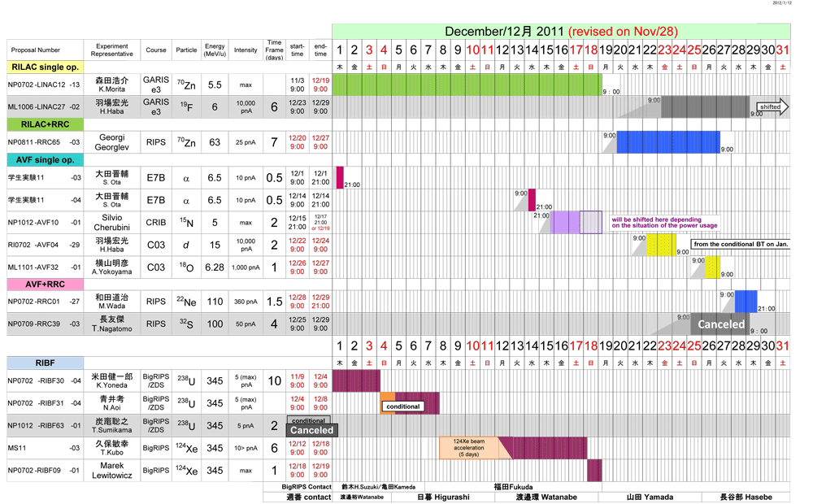Viewport: 813px width, 504px height.
Task: Click the Particle column header
Action: (x=186, y=50)
